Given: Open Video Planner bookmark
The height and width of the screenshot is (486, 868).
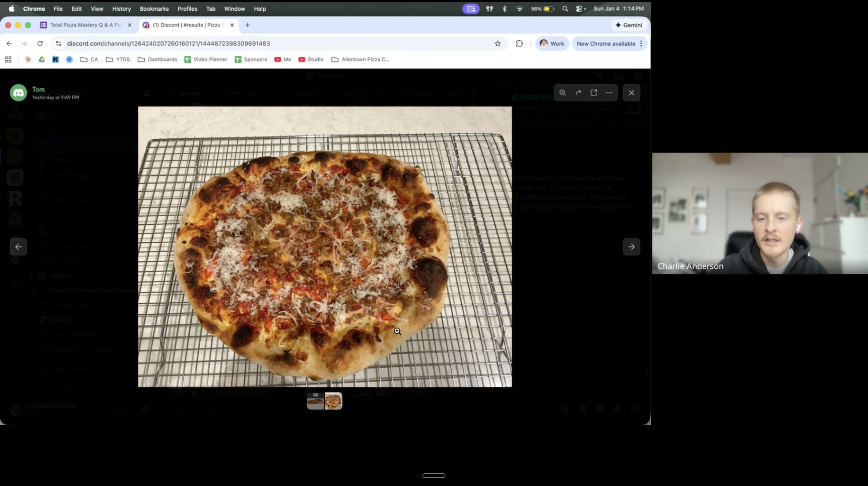Looking at the screenshot, I should point(206,59).
